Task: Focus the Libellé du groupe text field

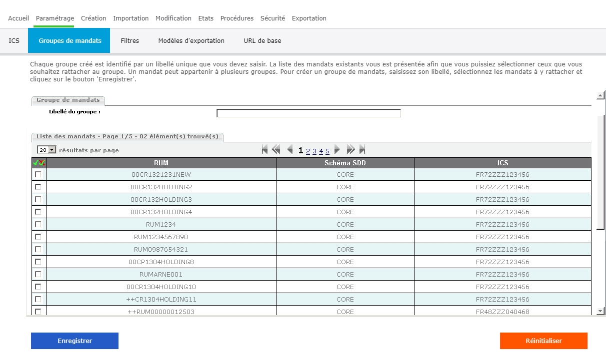Action: point(308,113)
